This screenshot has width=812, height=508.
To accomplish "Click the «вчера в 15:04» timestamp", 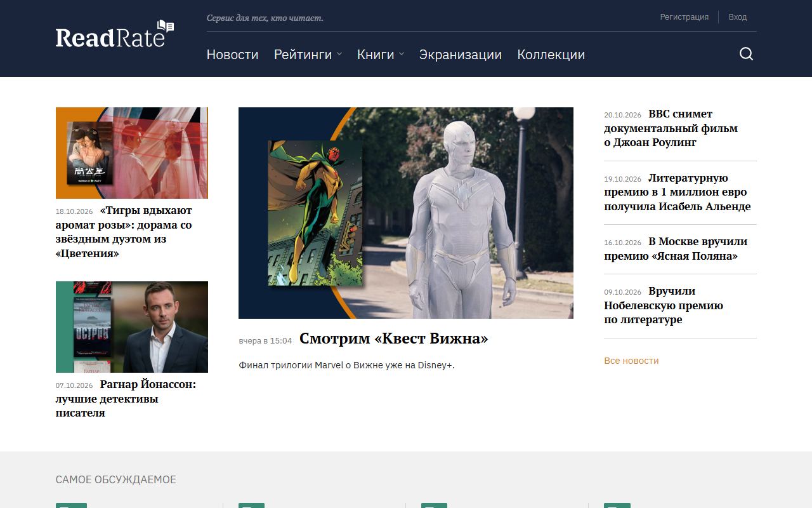I will pos(266,341).
